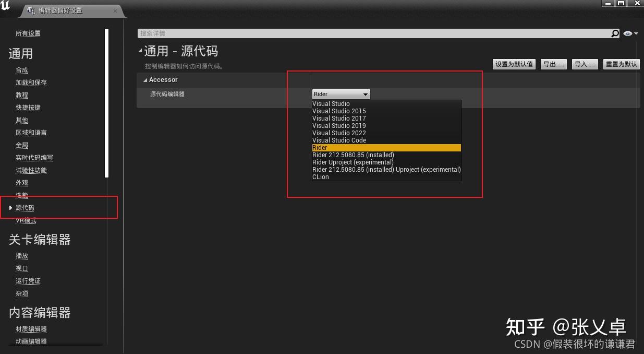
Task: Open the 区域和语言 settings page
Action: pyautogui.click(x=31, y=133)
